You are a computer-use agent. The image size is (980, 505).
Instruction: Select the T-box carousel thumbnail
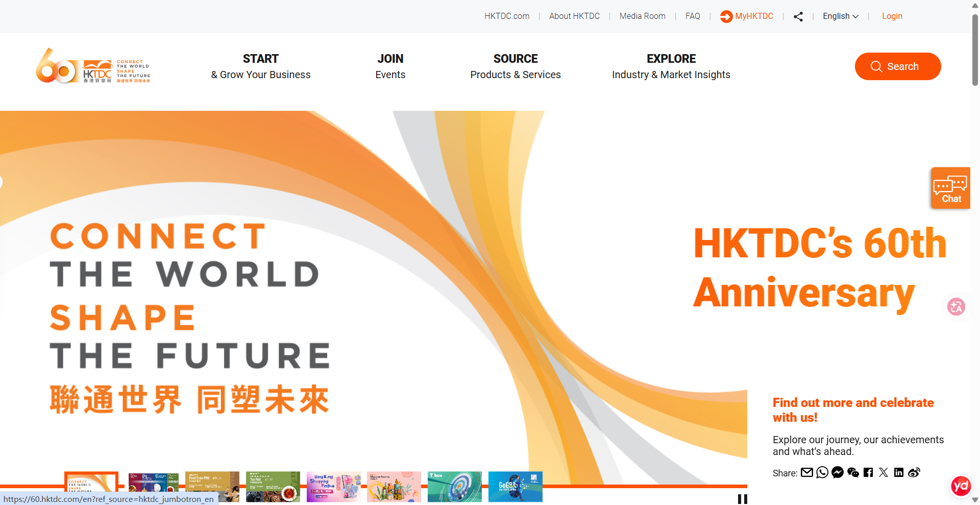click(x=455, y=487)
